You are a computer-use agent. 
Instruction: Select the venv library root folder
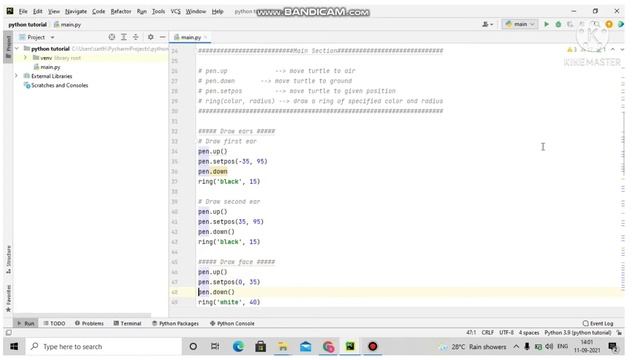pos(56,58)
